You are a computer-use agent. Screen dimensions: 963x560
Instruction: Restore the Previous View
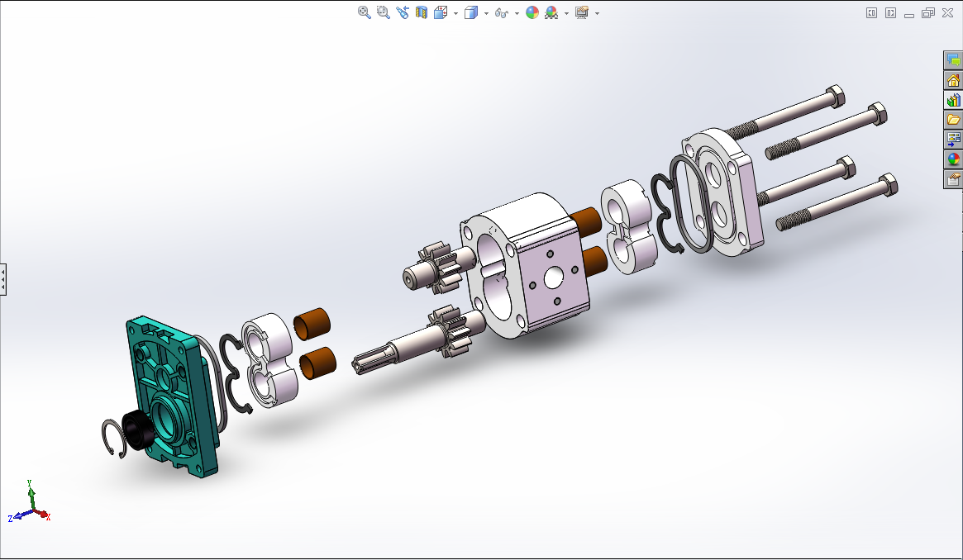(403, 12)
